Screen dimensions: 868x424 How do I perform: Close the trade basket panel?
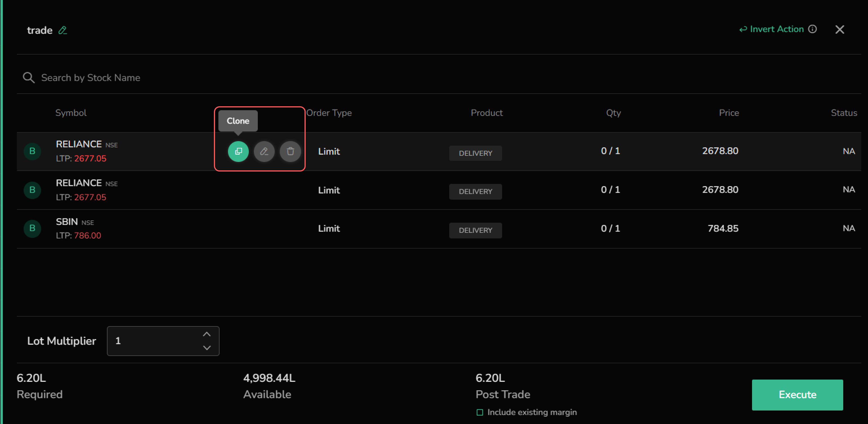click(x=839, y=30)
